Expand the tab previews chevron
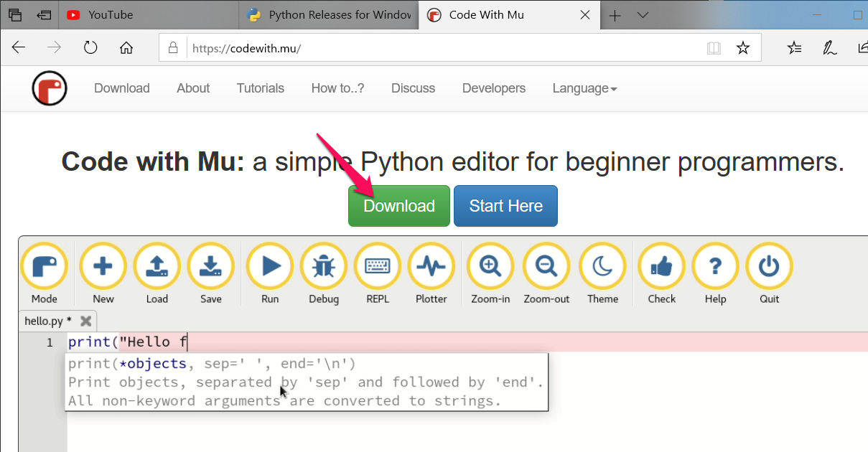The image size is (868, 452). pos(643,15)
